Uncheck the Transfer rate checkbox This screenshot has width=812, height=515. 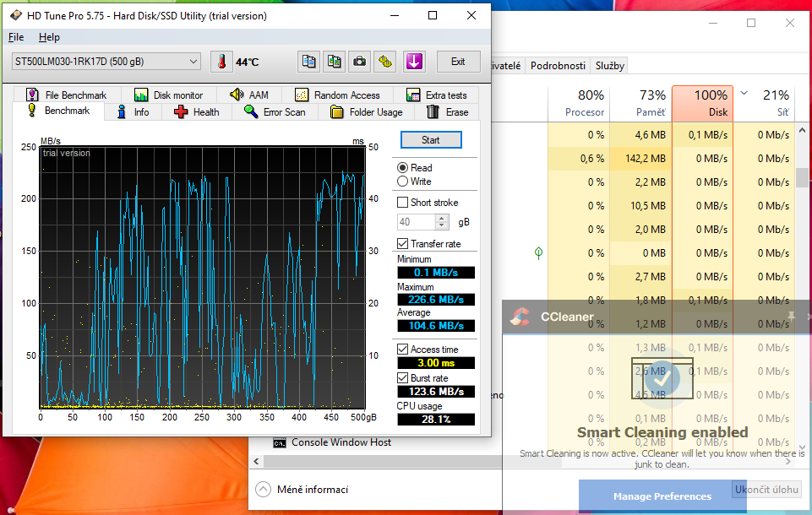point(402,244)
